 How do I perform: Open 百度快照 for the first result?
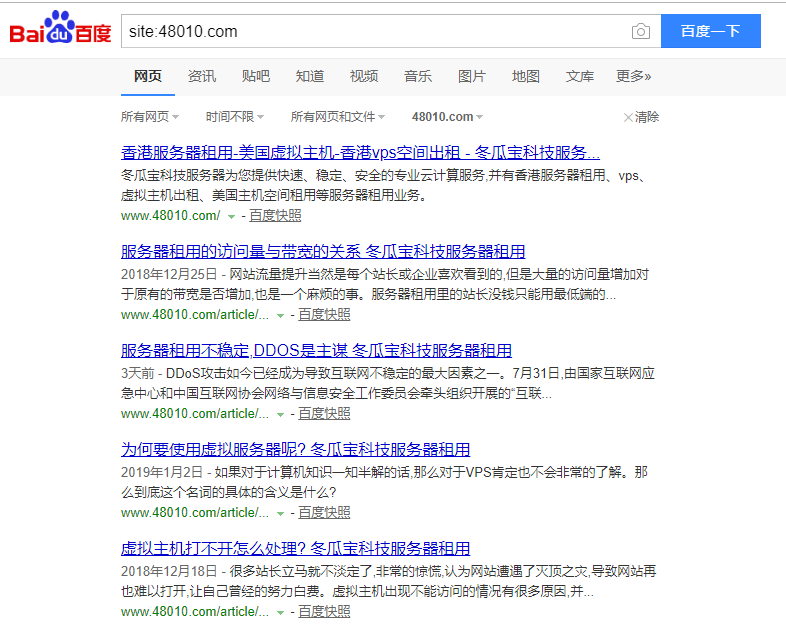click(x=275, y=216)
